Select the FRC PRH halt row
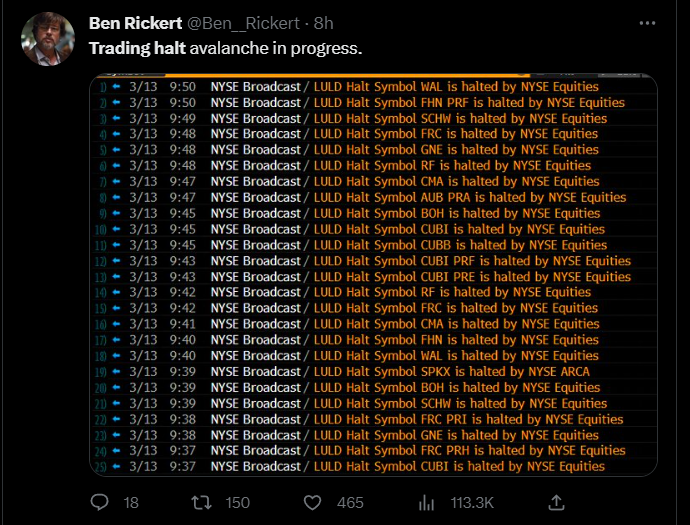Screen dimensions: 690x525 point(373,451)
